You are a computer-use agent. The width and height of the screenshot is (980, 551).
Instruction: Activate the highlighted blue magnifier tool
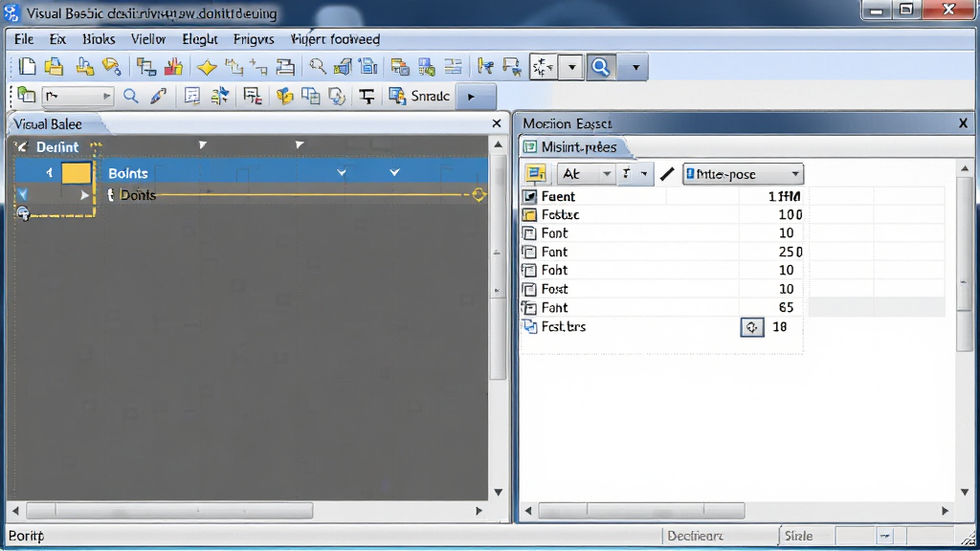tap(601, 67)
